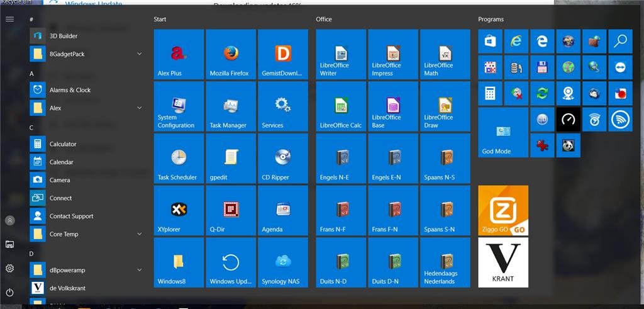Launch XYplorer tile

point(179,210)
